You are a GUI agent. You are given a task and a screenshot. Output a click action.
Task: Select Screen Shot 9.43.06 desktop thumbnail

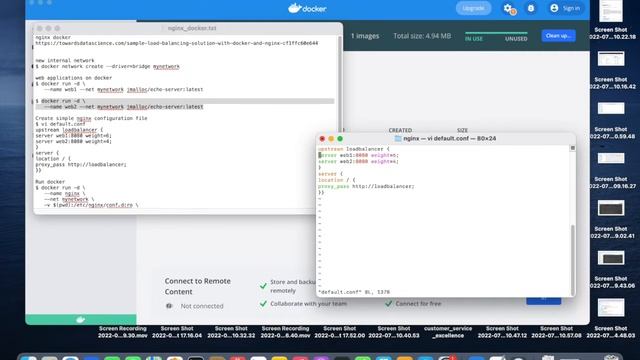pyautogui.click(x=611, y=258)
